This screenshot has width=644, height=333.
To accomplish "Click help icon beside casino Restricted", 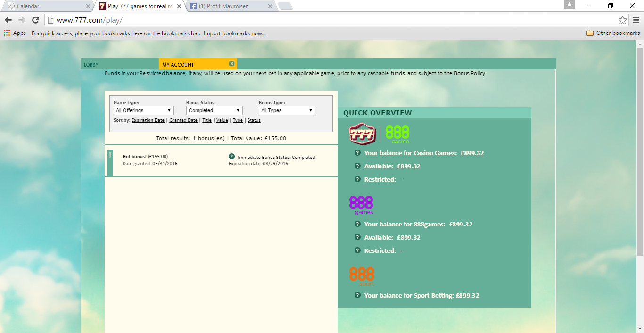I will pyautogui.click(x=357, y=179).
